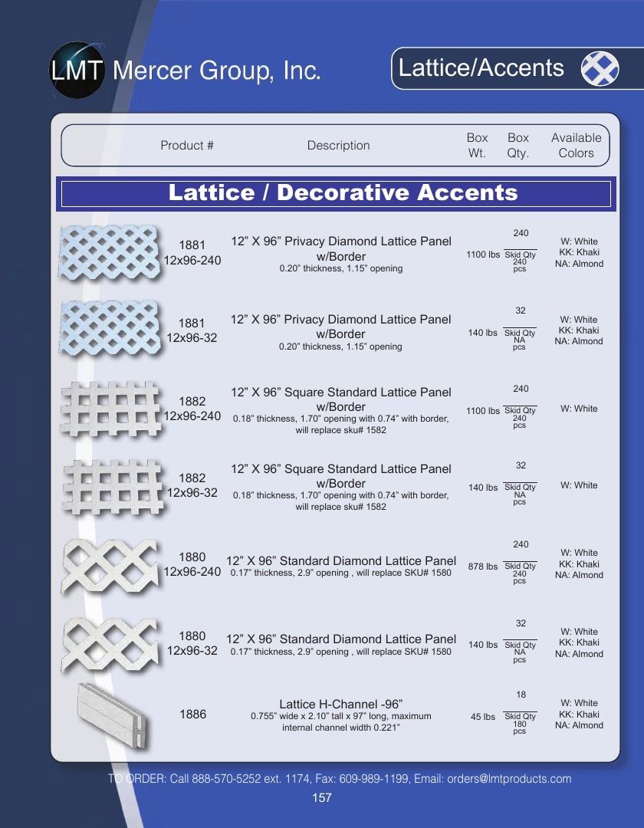Open the 1881 12x96-240 privacy lattice thumbnail
The image size is (644, 828).
[109, 252]
